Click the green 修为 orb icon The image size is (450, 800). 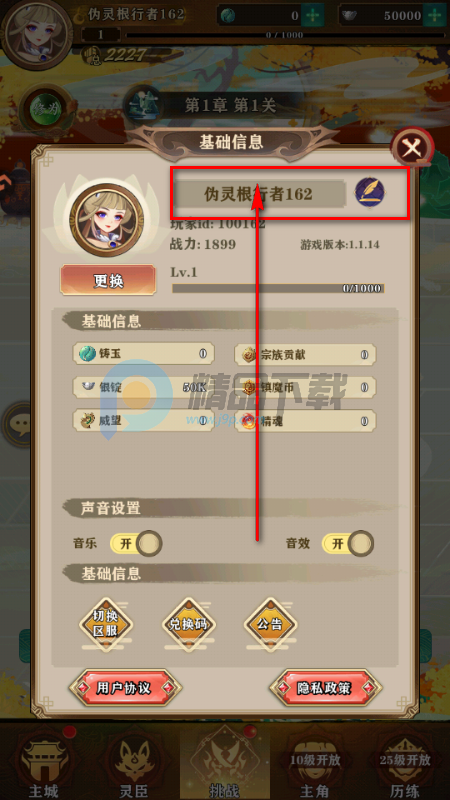tap(46, 110)
